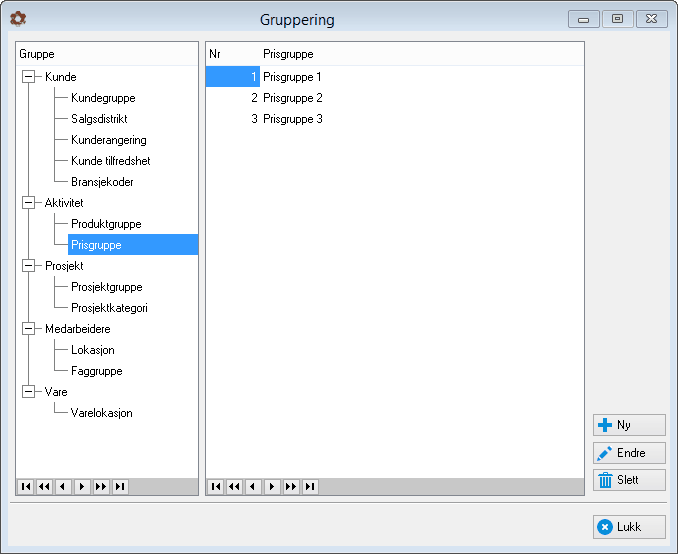Image resolution: width=678 pixels, height=554 pixels.
Task: Select the Vare parent node
Action: [56, 392]
